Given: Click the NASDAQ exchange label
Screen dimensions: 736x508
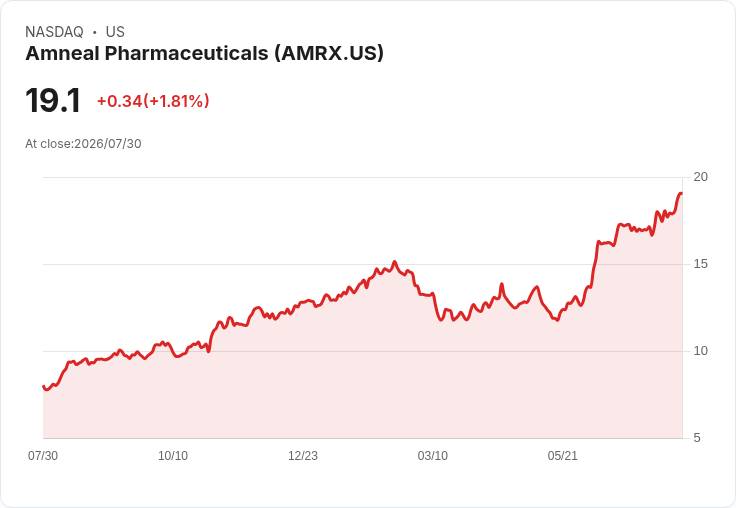Looking at the screenshot, I should click(x=54, y=32).
